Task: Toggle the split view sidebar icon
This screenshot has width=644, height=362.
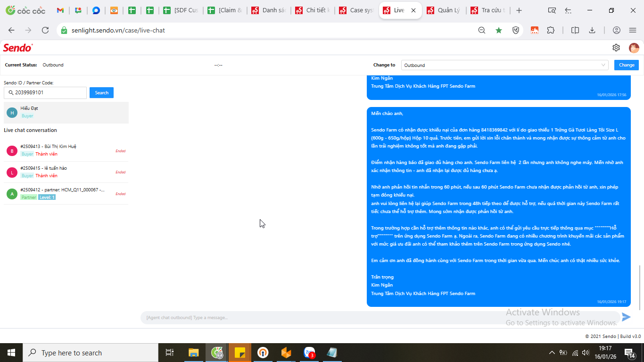Action: (x=575, y=30)
